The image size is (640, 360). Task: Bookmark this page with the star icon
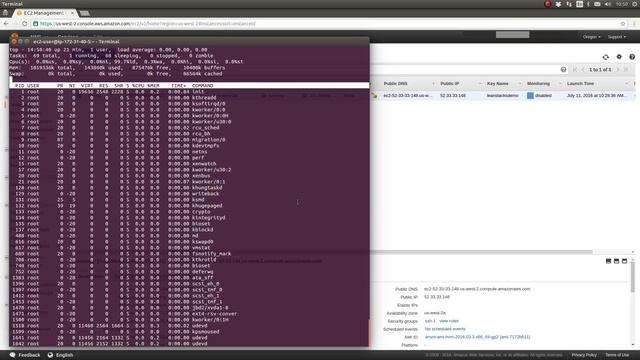[x=623, y=24]
